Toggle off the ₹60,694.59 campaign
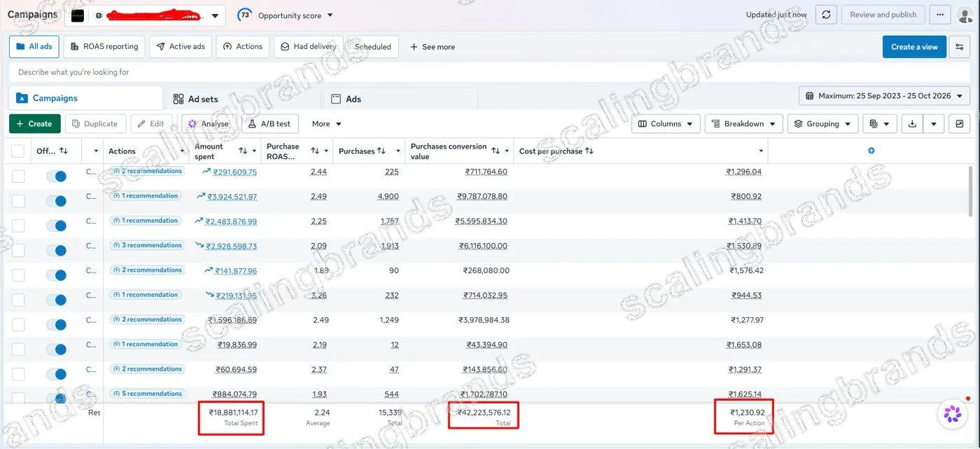980x449 pixels. 57,374
